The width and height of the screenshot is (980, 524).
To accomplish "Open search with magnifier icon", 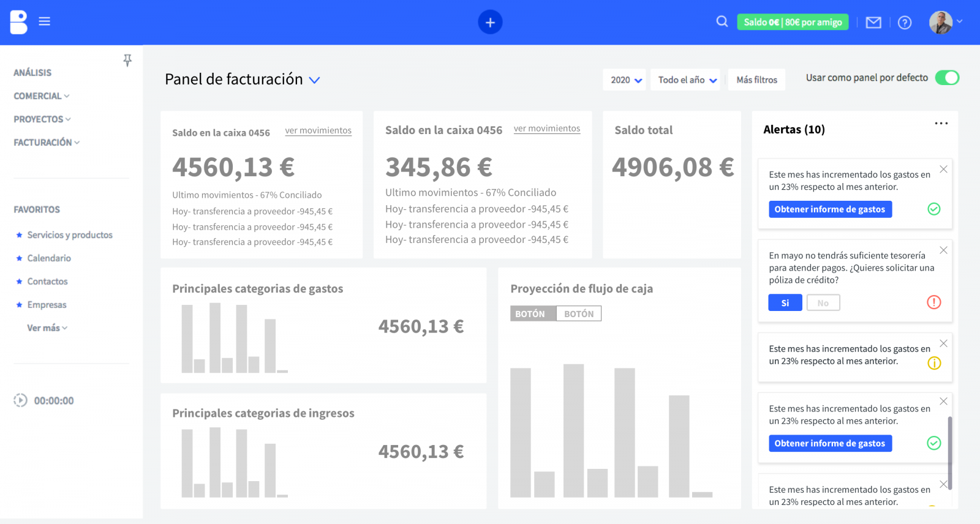I will (722, 21).
